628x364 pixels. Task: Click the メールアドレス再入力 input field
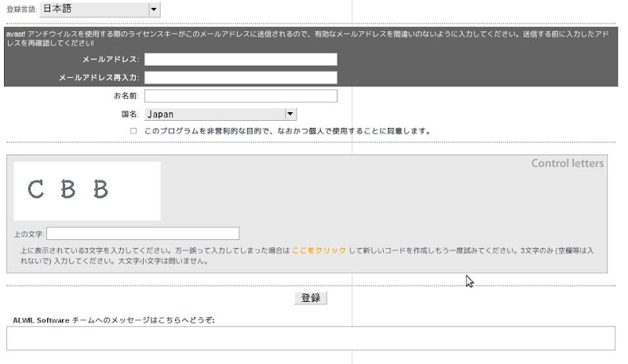coord(241,78)
